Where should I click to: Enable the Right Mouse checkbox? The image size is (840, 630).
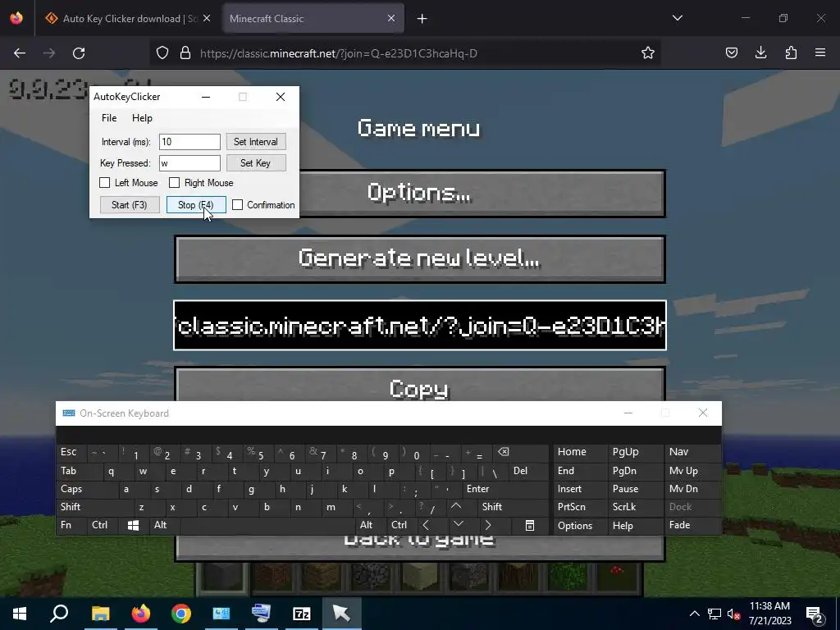pyautogui.click(x=174, y=183)
